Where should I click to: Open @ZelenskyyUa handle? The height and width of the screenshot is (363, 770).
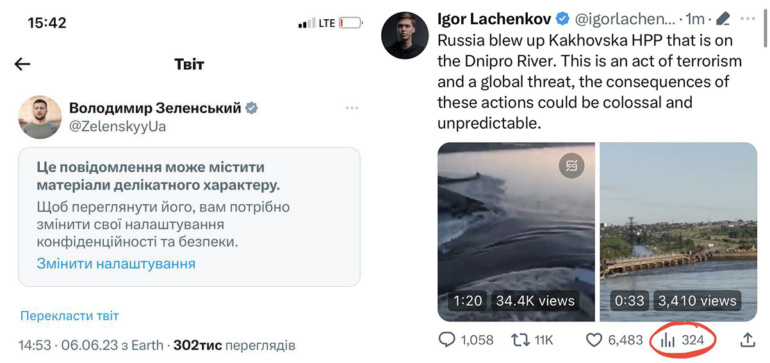coord(117,127)
